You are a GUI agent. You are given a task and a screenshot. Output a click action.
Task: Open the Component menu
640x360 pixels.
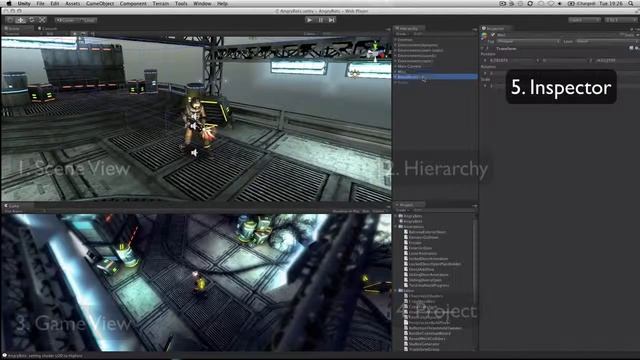pyautogui.click(x=133, y=3)
